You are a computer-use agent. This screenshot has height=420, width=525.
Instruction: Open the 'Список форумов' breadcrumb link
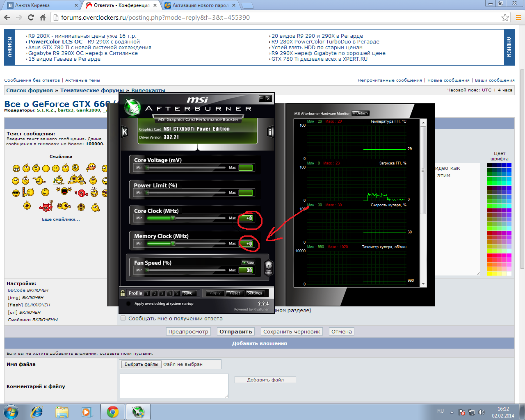pos(30,90)
